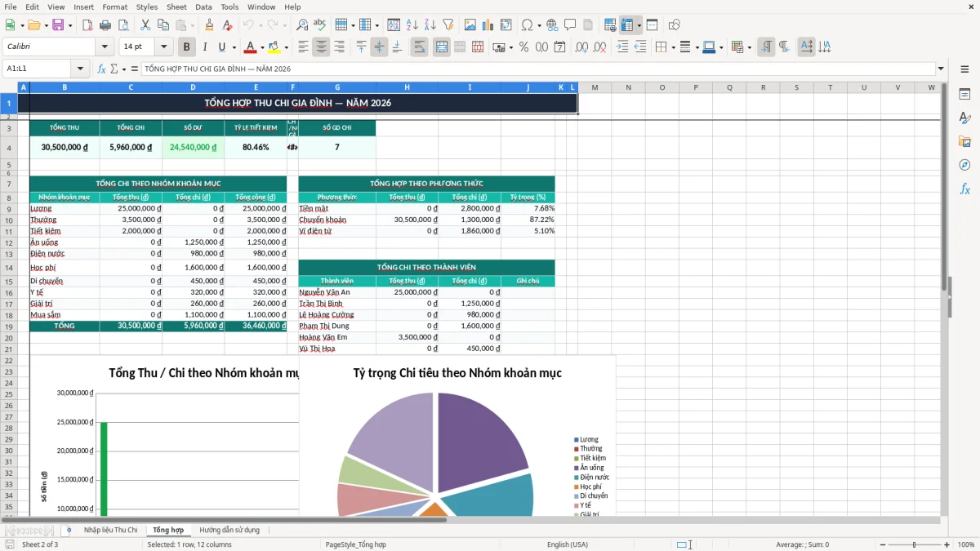Insert Image icon
This screenshot has height=551, width=980.
coord(470,25)
